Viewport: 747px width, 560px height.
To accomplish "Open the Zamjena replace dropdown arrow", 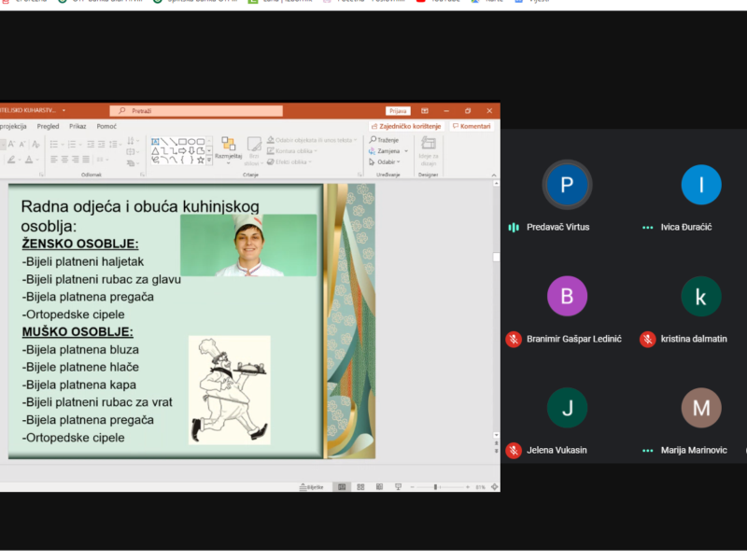I will click(406, 151).
